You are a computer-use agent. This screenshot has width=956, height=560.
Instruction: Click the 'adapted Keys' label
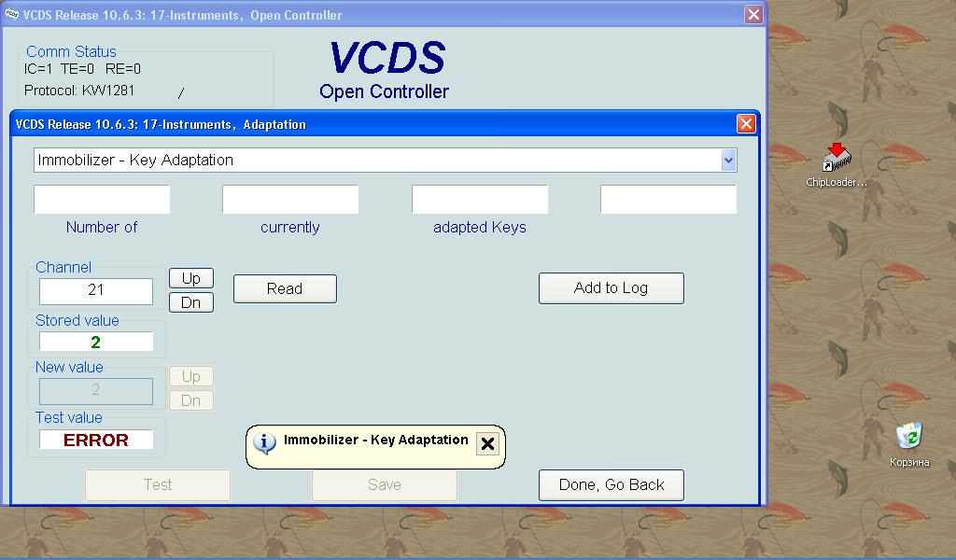point(480,228)
